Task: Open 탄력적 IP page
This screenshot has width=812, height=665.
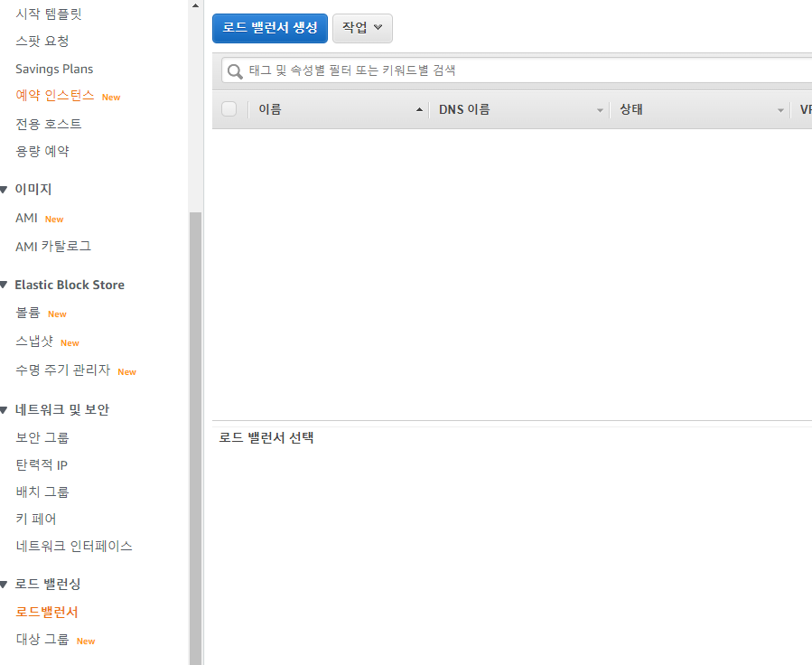Action: (x=42, y=465)
